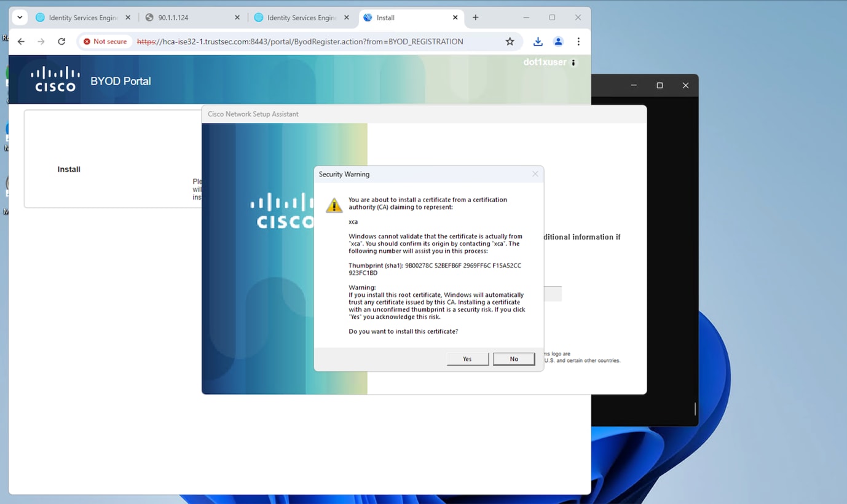Click Yes to install the certificate
The height and width of the screenshot is (504, 847).
pyautogui.click(x=467, y=359)
